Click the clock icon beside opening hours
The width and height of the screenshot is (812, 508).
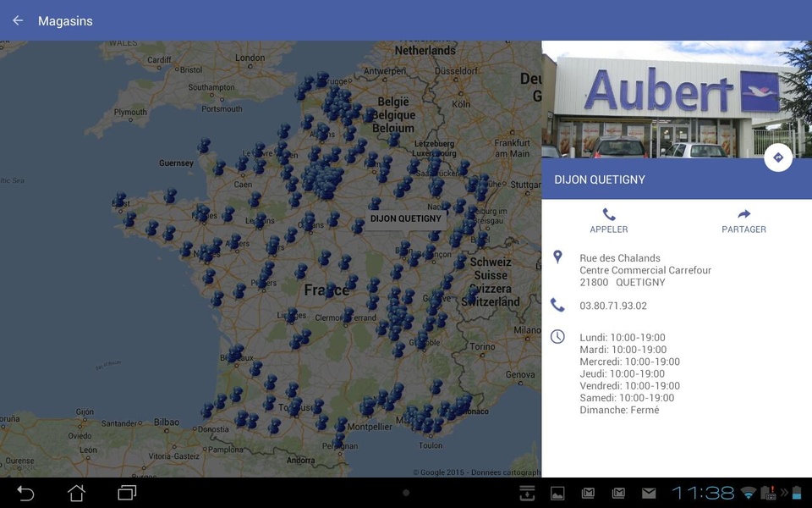coord(557,337)
